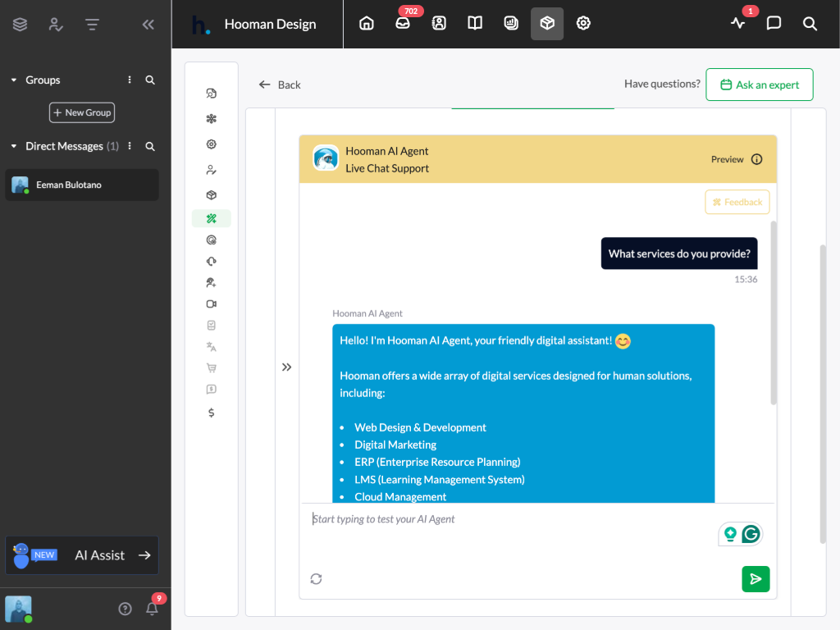Image resolution: width=840 pixels, height=630 pixels.
Task: Open the inbox with 702 badge
Action: click(x=403, y=24)
